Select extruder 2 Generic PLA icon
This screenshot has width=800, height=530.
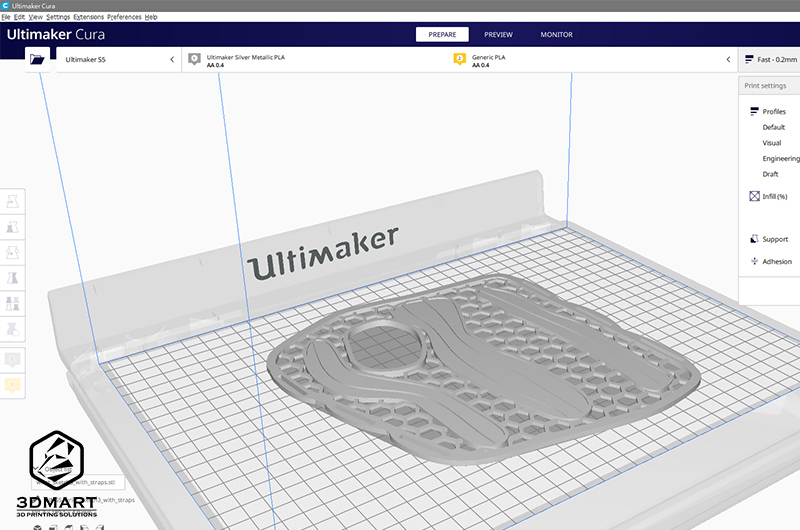[x=459, y=59]
